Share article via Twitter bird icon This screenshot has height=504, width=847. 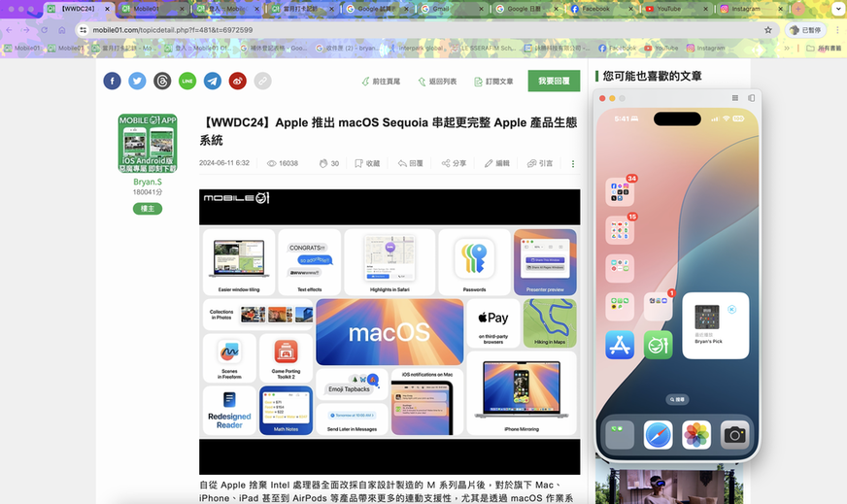coord(137,81)
